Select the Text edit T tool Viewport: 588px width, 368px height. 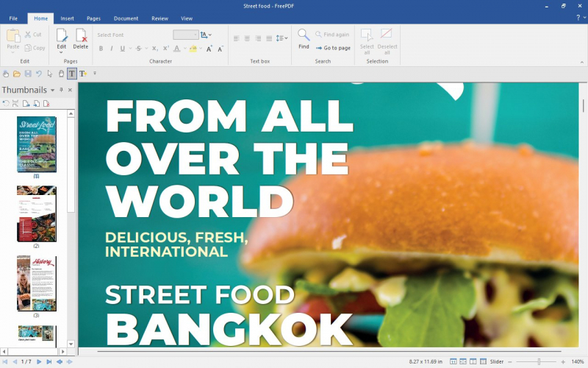(71, 74)
